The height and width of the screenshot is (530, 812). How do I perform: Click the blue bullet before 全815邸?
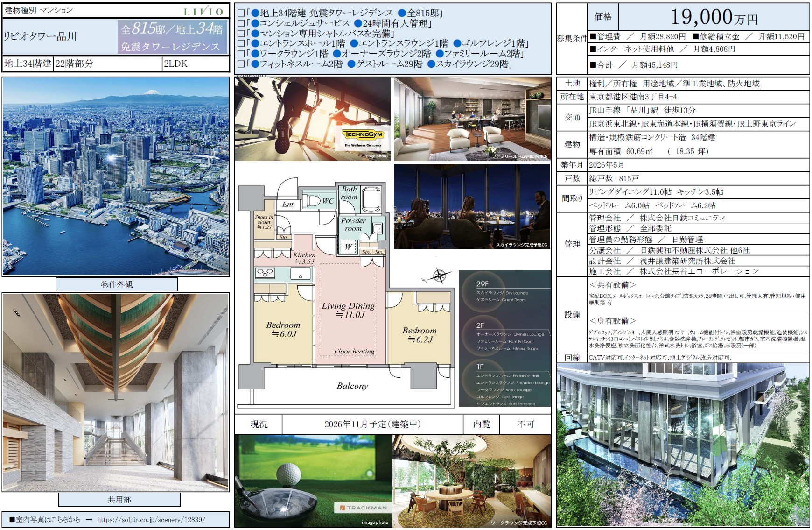point(402,14)
